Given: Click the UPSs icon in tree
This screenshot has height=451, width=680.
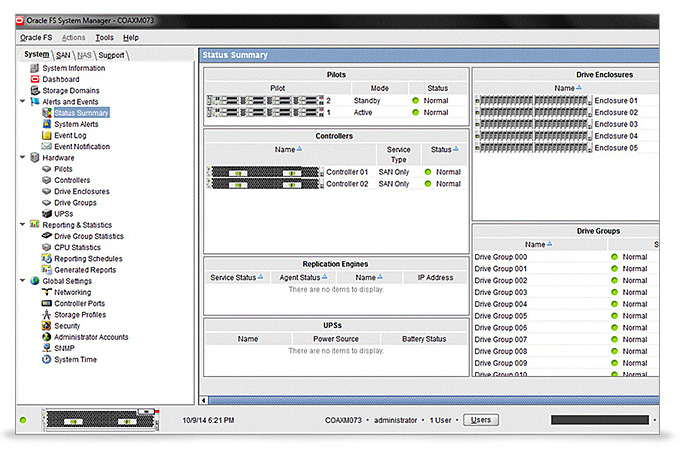Looking at the screenshot, I should point(47,214).
